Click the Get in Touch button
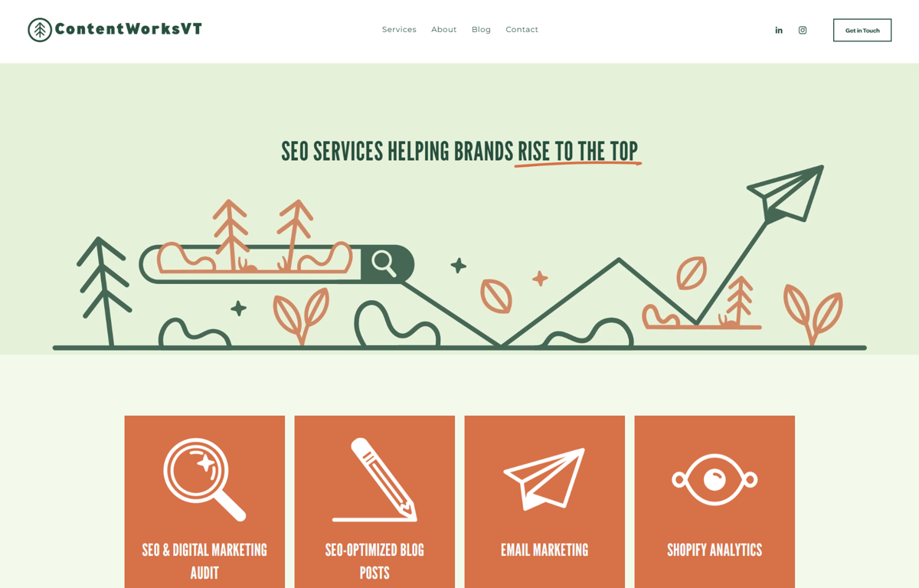The width and height of the screenshot is (919, 588). (862, 31)
